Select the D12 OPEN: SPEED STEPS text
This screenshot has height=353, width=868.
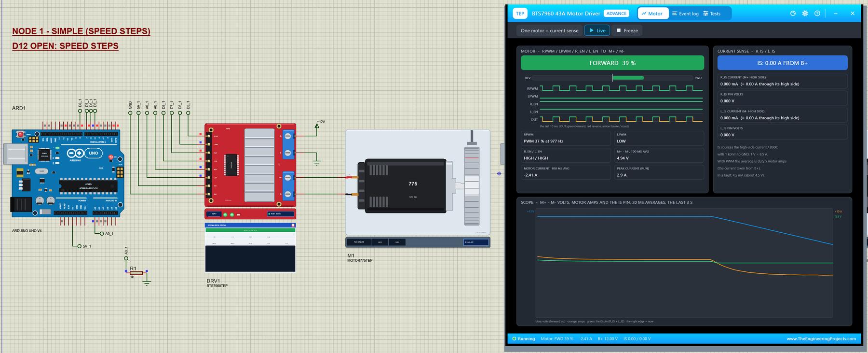point(65,46)
